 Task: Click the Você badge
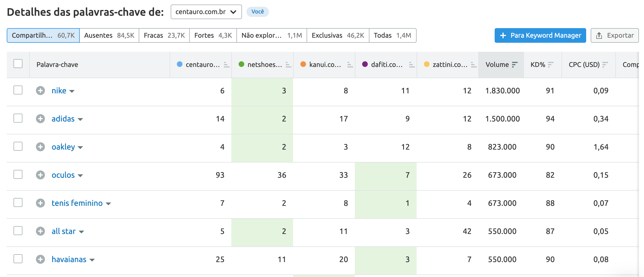coord(258,12)
